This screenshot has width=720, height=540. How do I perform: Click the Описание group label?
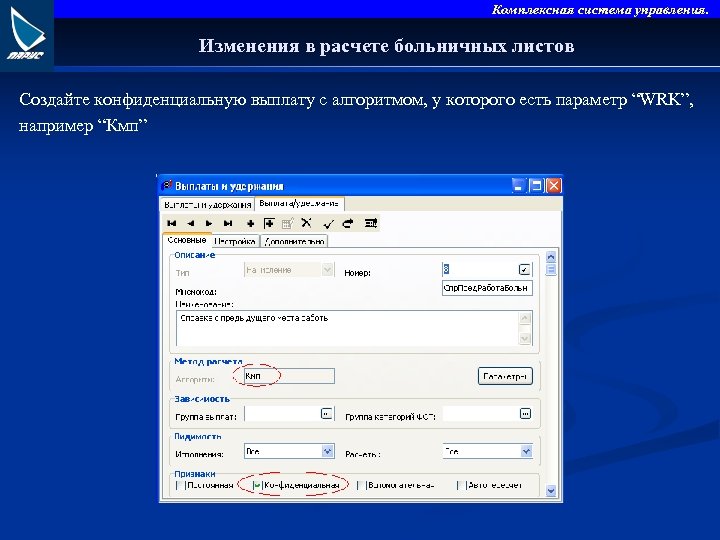click(194, 255)
